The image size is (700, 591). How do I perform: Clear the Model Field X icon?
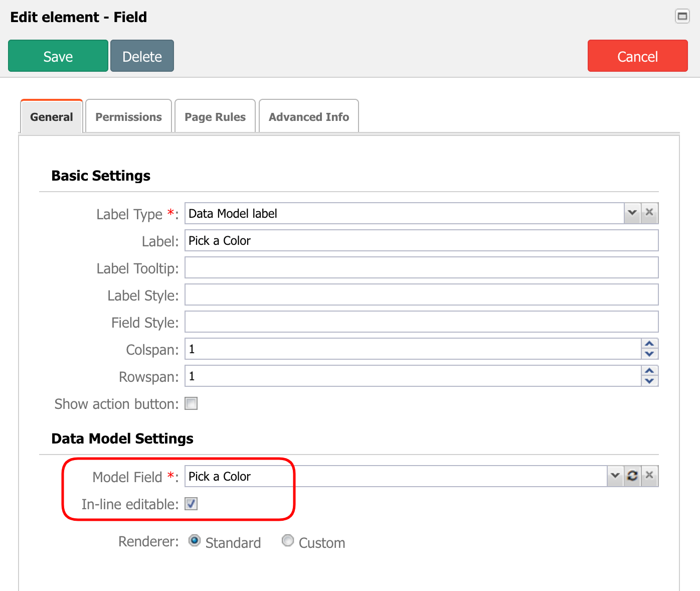(x=649, y=476)
